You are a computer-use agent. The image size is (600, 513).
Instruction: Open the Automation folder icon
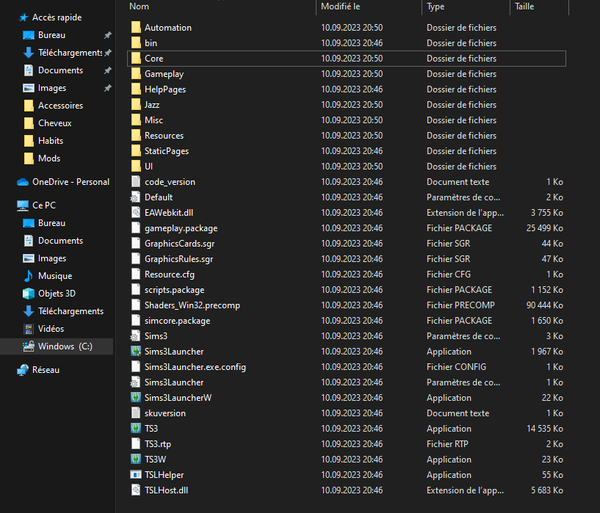point(136,28)
